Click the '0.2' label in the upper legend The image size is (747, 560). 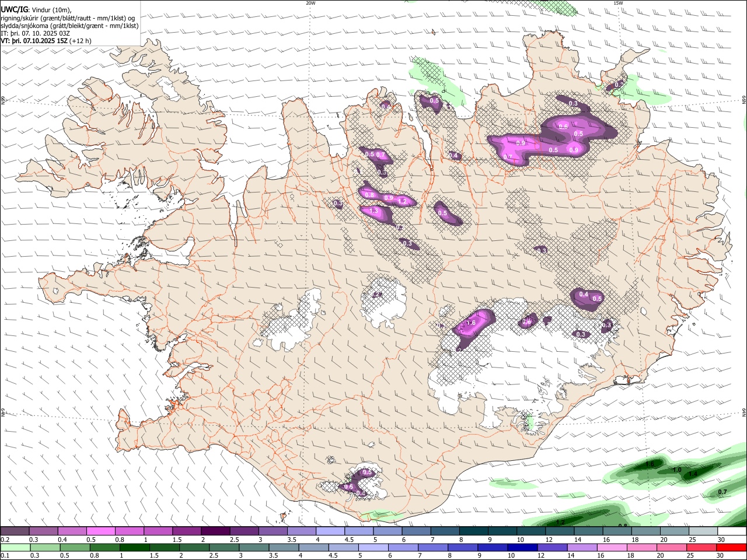point(5,540)
